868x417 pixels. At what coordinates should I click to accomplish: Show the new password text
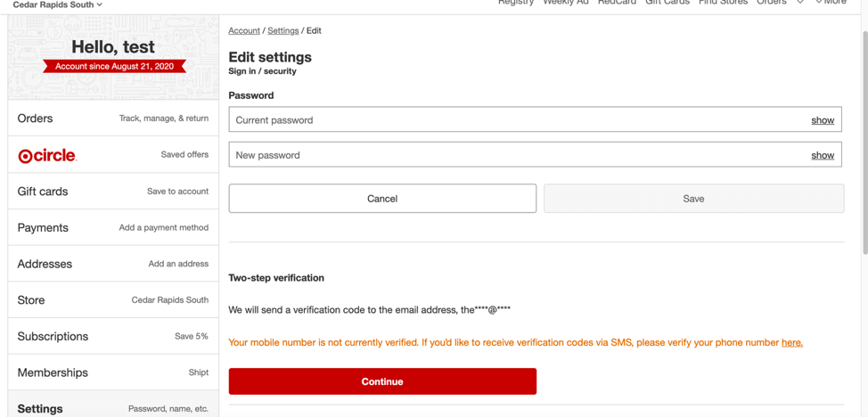[822, 155]
